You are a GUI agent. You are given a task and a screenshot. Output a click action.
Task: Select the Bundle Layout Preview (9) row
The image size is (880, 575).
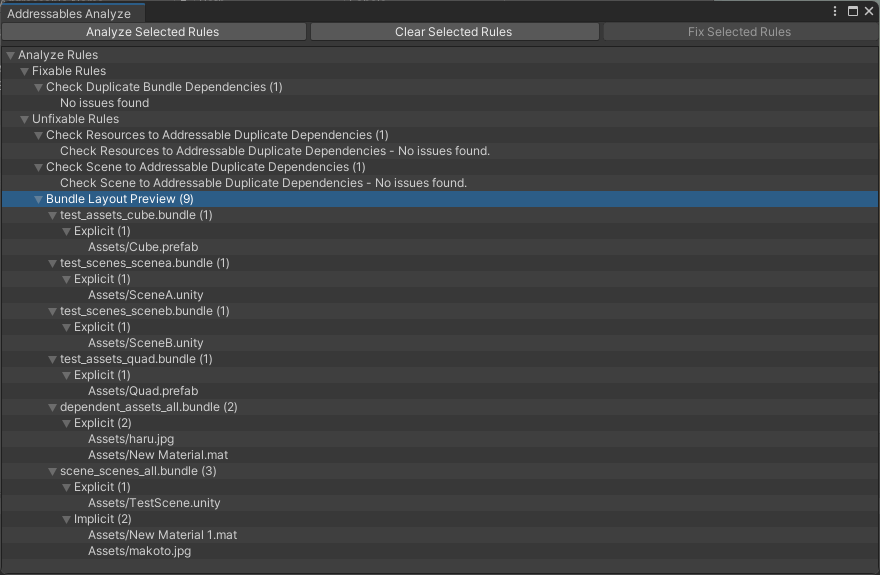[x=440, y=199]
